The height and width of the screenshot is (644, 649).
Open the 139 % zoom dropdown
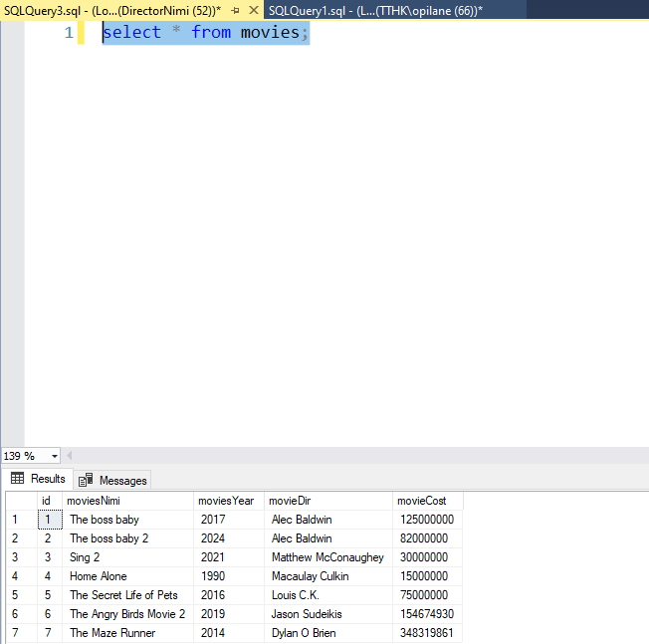tap(54, 456)
